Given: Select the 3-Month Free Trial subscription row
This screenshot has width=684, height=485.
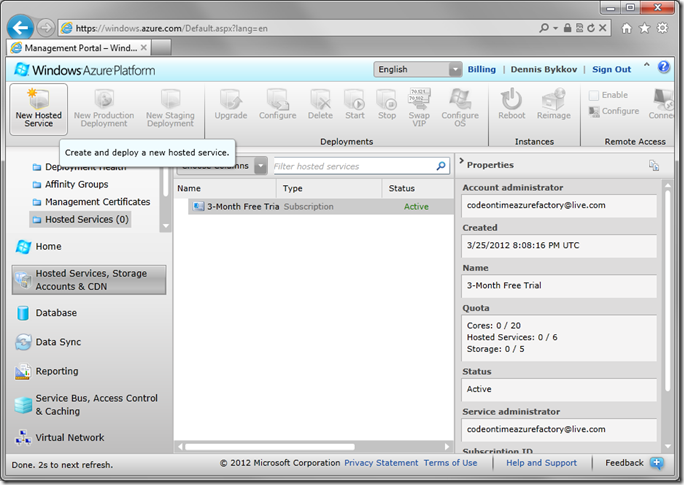Looking at the screenshot, I should (x=321, y=207).
